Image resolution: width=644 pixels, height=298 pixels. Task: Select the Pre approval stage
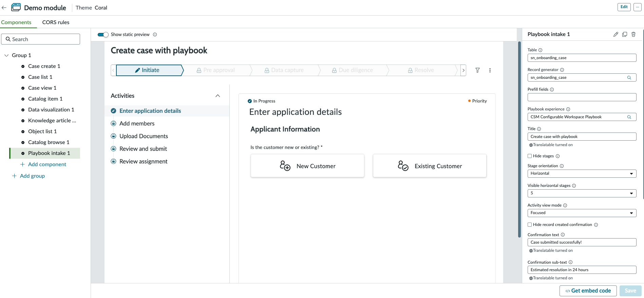[x=216, y=70]
